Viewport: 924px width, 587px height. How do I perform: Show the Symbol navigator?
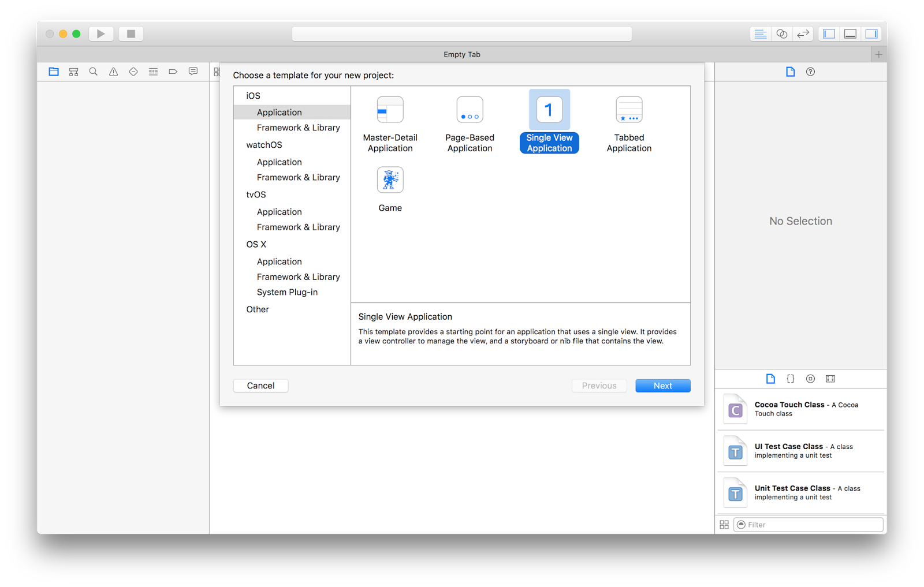73,72
